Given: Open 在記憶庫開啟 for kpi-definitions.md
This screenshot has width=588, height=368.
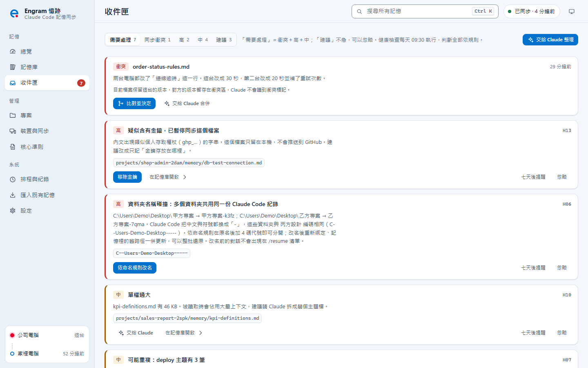Looking at the screenshot, I should click(x=184, y=333).
